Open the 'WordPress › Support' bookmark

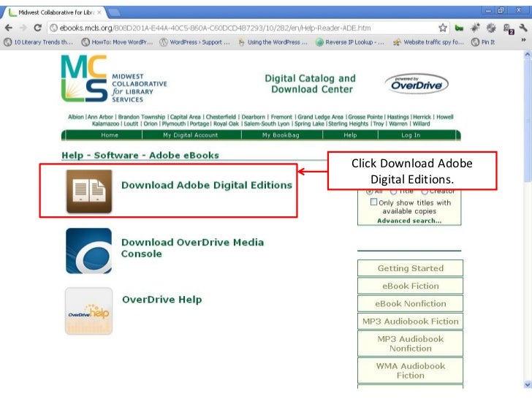[195, 42]
